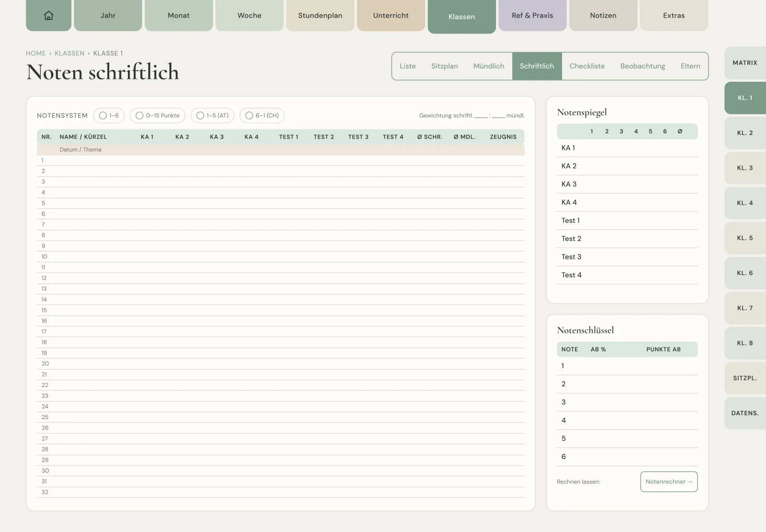Jump to the KL. 2 side tab
The image size is (766, 532).
[745, 133]
